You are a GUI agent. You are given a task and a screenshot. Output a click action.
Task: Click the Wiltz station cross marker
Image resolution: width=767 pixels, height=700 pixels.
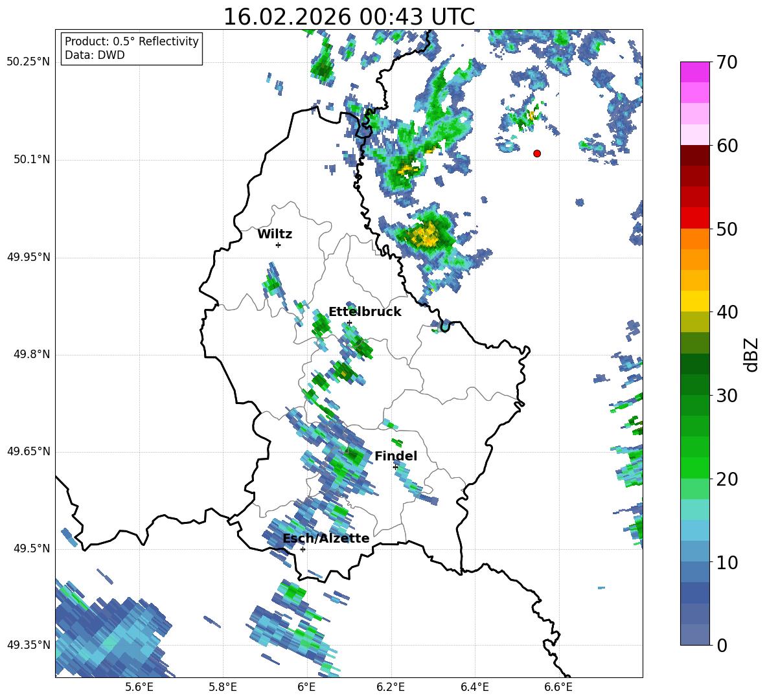point(279,245)
